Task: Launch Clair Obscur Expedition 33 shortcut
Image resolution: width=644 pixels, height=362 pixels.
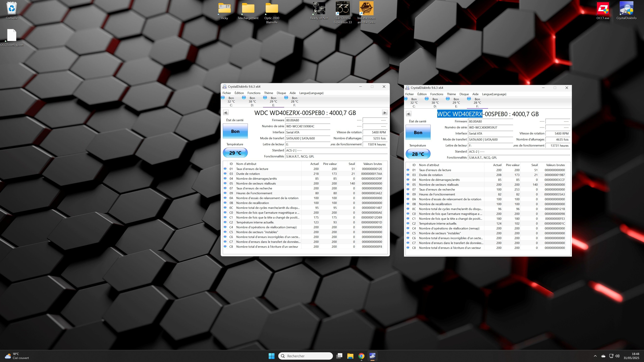Action: point(342,13)
